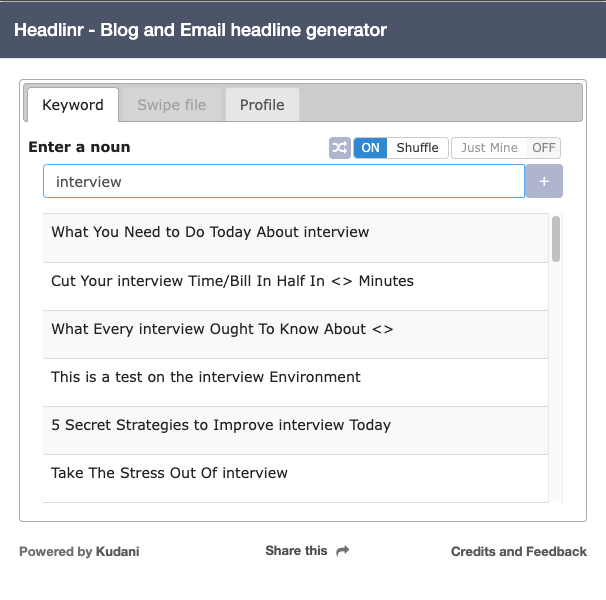The width and height of the screenshot is (606, 600).
Task: Click the shuffle arrows icon
Action: [340, 148]
